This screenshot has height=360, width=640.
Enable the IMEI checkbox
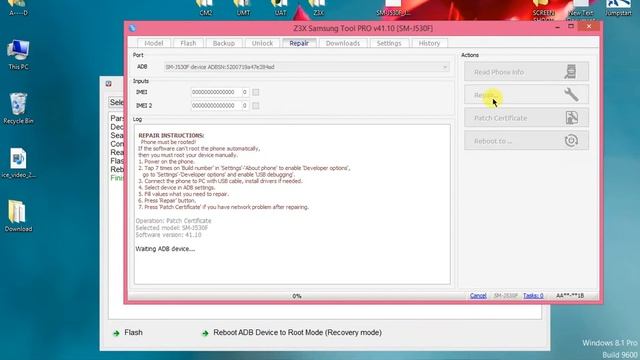tap(256, 92)
